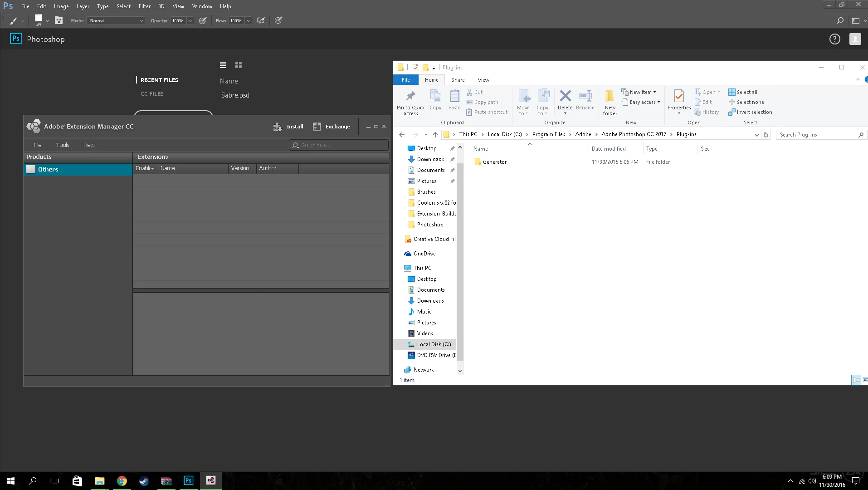Select Brushes in Quick access
The height and width of the screenshot is (490, 868).
pos(426,192)
